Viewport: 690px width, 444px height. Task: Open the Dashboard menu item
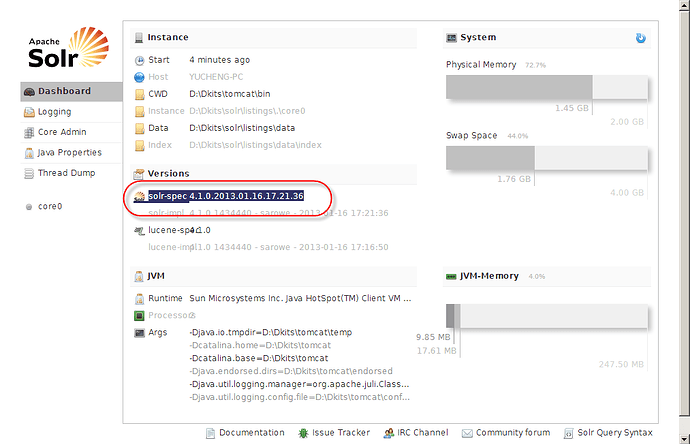[x=71, y=91]
